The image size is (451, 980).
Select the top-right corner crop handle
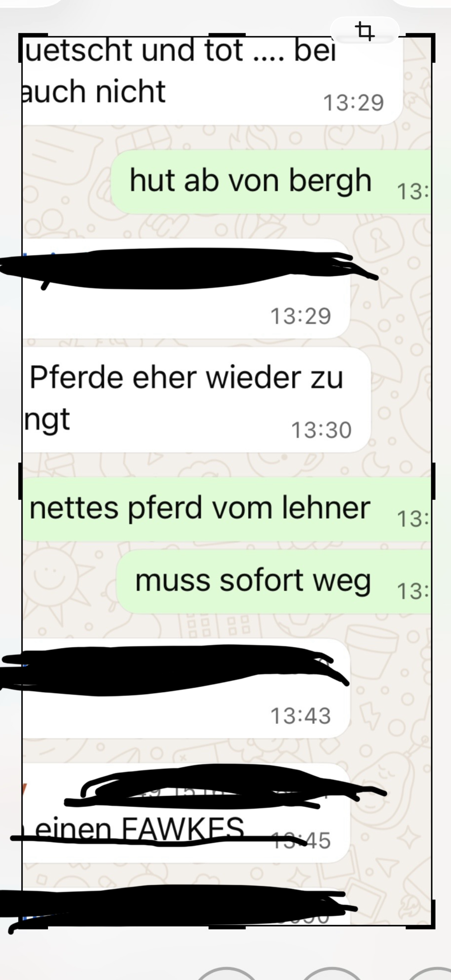[x=421, y=47]
